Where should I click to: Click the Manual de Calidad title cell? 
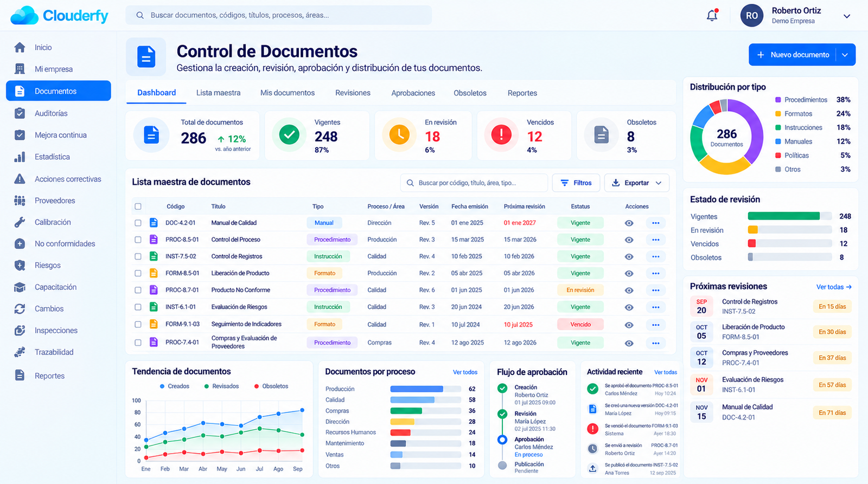click(234, 223)
